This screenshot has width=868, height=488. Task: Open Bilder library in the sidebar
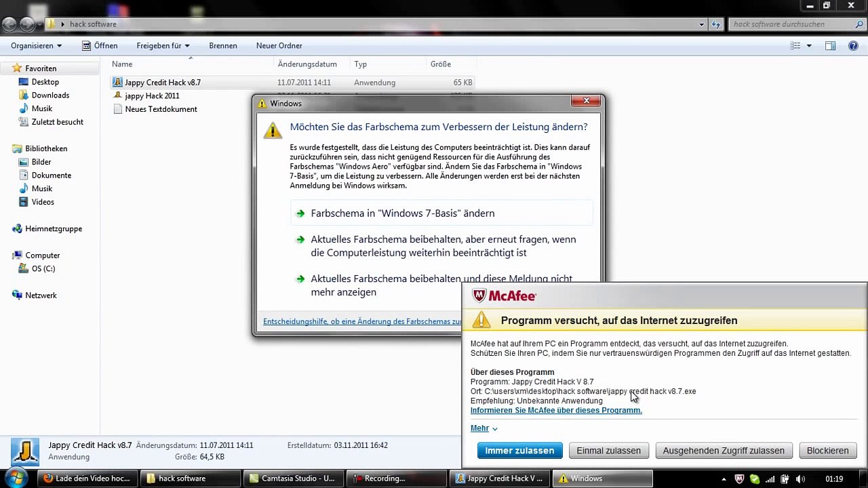pos(41,162)
